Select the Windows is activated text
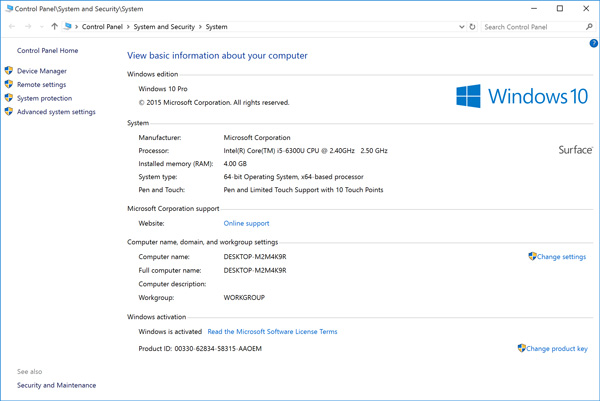Screen dimensions: 600x401 tap(170, 332)
